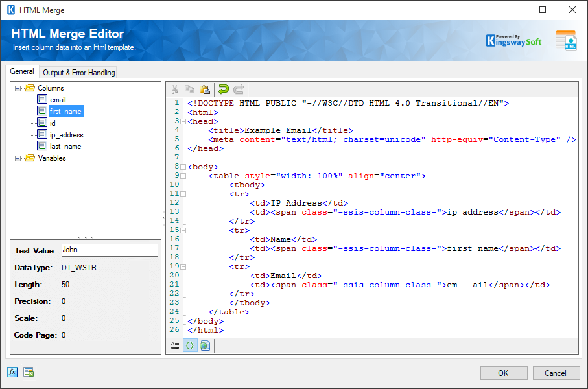Screen dimensions: 588x389
Task: Fold the table tag on line 9
Action: point(183,176)
